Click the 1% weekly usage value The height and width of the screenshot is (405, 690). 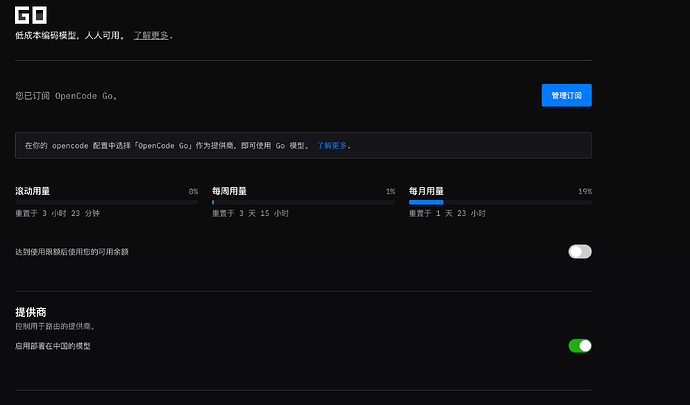tap(390, 191)
